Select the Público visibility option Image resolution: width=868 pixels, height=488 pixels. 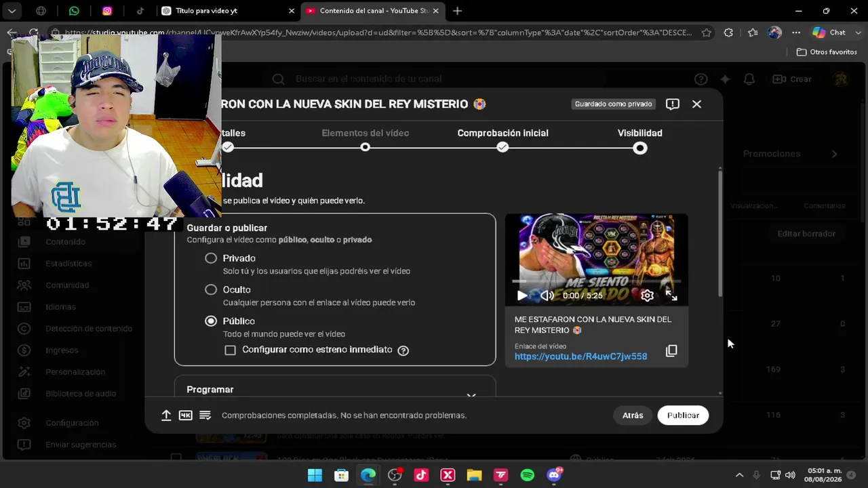point(211,321)
